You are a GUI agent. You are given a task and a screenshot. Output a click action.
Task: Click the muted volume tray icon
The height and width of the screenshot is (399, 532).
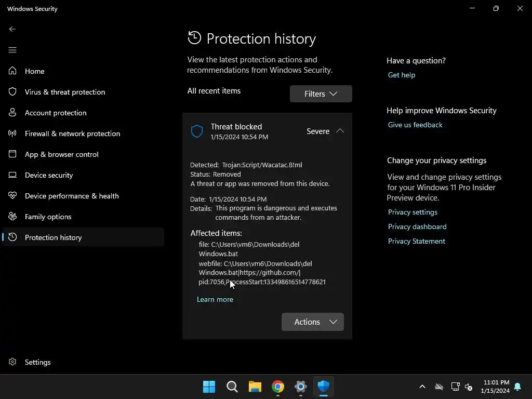point(469,387)
